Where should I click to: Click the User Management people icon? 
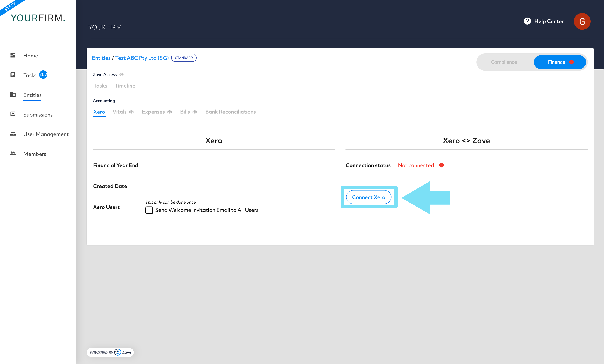click(x=13, y=134)
